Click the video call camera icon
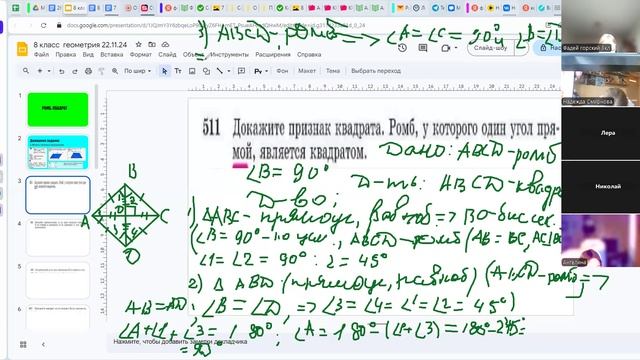Screen dimensions: 640x360 [445, 48]
